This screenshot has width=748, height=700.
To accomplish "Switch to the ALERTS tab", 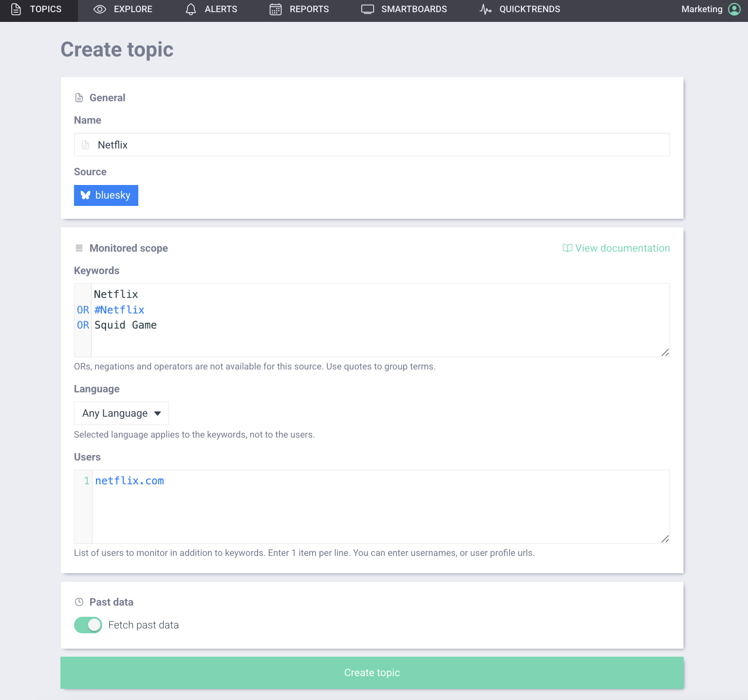I will coord(211,9).
